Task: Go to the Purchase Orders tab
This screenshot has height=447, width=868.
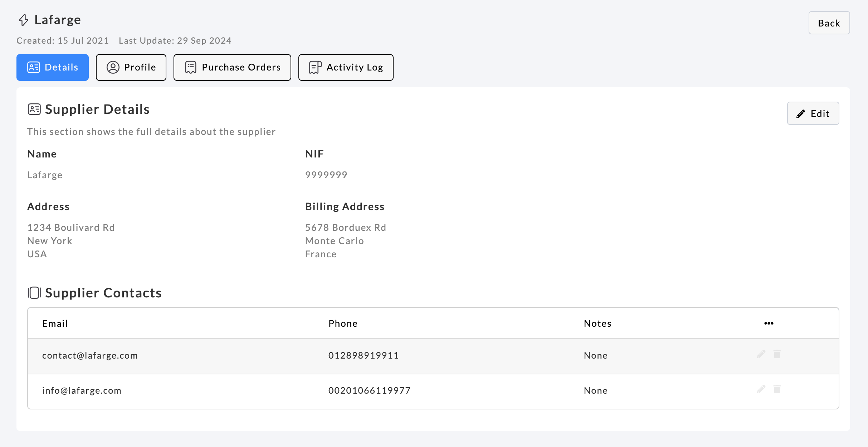Action: [x=232, y=67]
